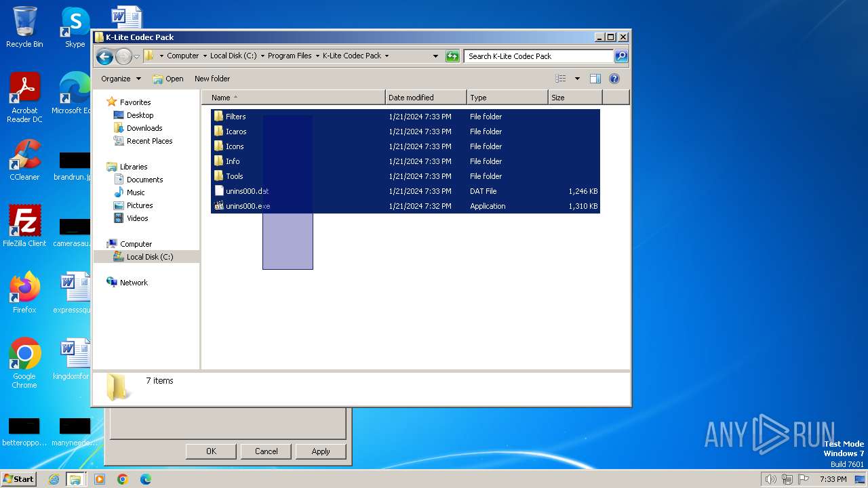Click the Forward navigation arrow in Explorer

(123, 56)
